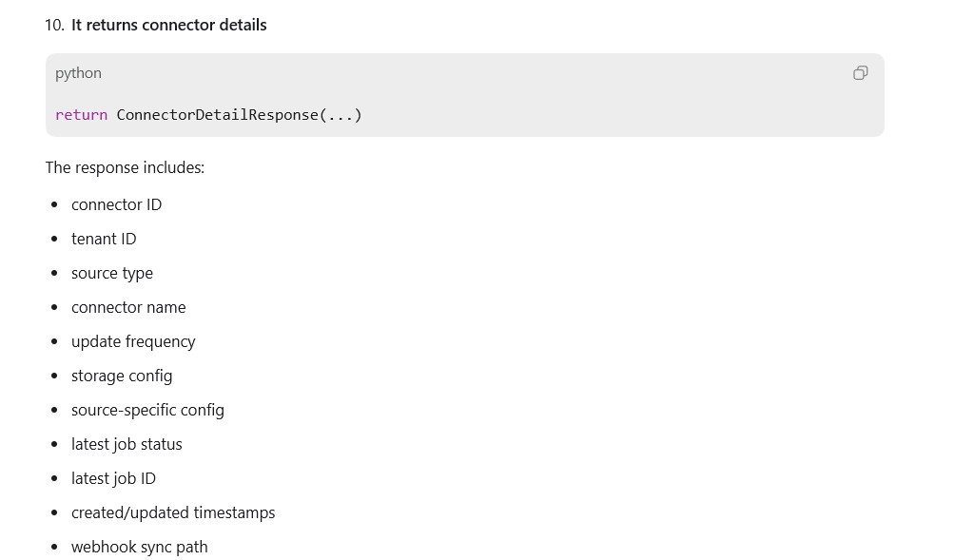This screenshot has width=974, height=560.
Task: Select the storage config list item
Action: point(122,376)
